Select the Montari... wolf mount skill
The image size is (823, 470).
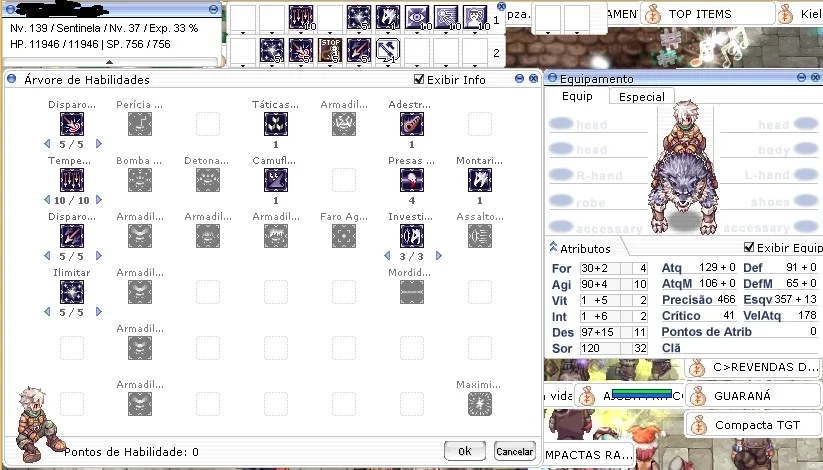(x=480, y=180)
